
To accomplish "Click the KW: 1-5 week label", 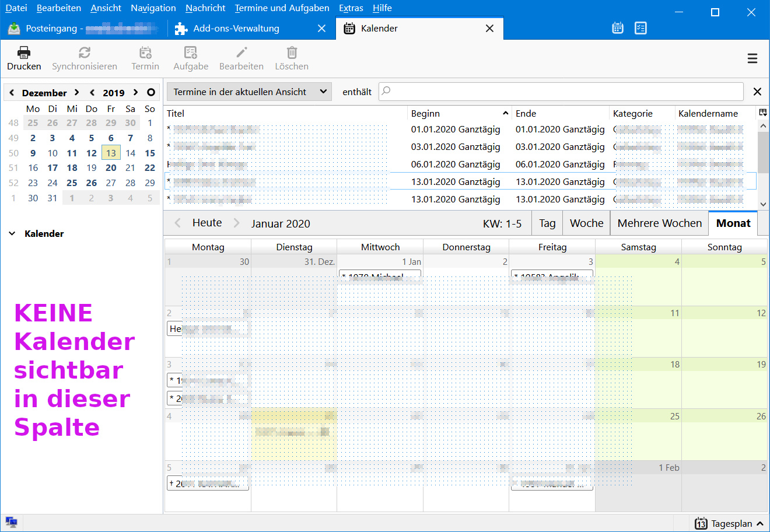I will pos(502,223).
